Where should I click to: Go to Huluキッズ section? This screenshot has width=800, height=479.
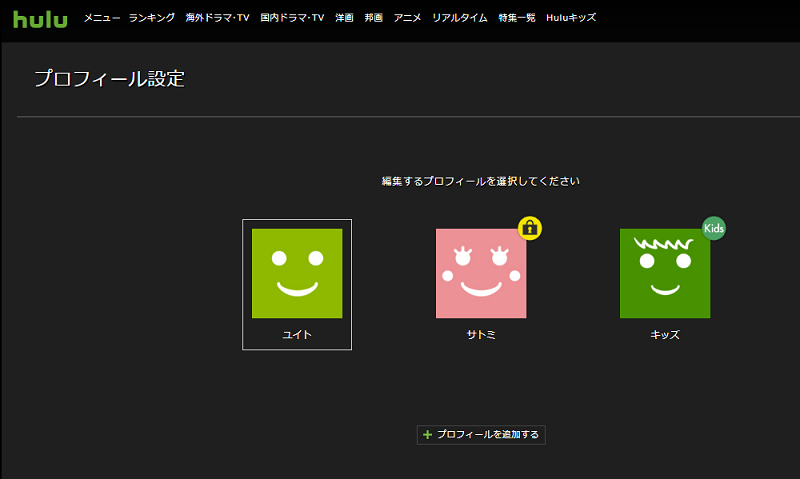pyautogui.click(x=571, y=18)
